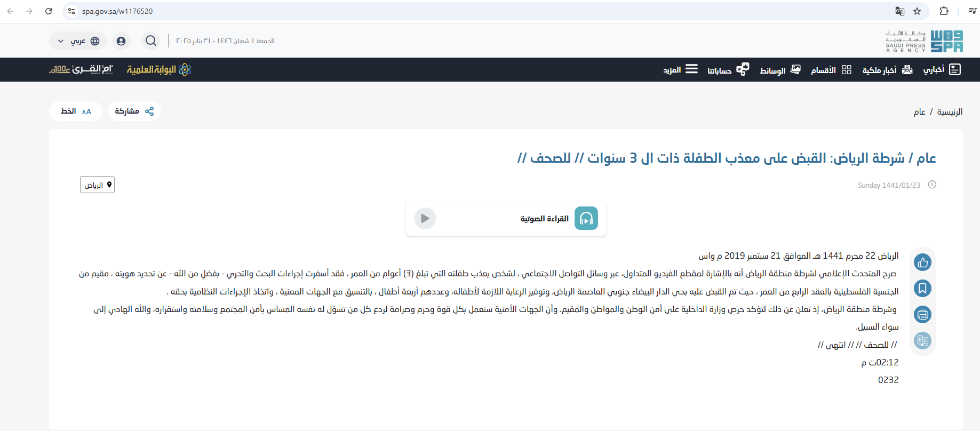Open the المزيد (More) hamburger menu
Viewport: 980px width, 431px height.
click(x=680, y=70)
